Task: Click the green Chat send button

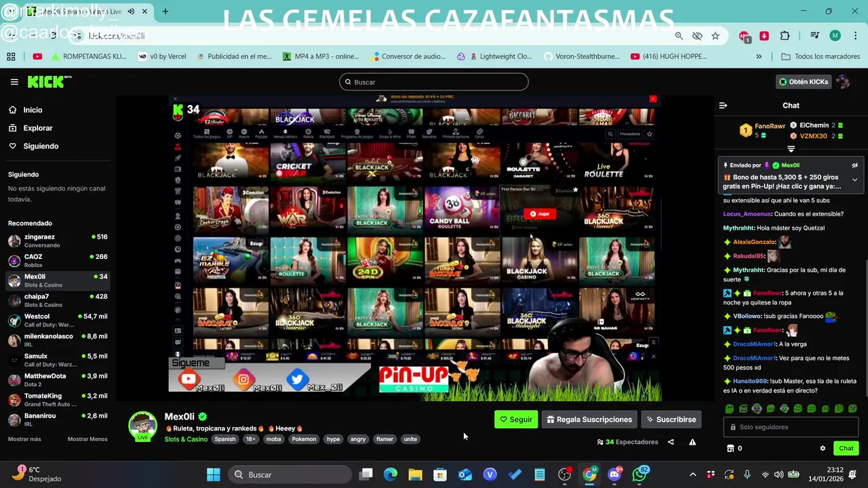Action: tap(846, 449)
